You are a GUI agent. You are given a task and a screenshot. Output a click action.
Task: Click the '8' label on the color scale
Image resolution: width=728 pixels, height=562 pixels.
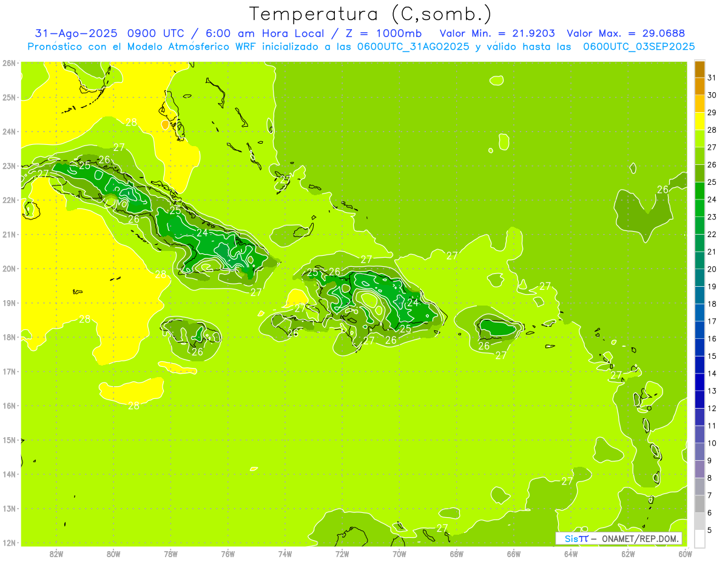710,478
